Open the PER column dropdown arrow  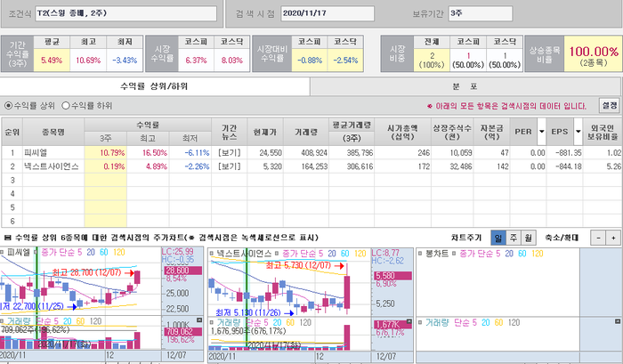[x=541, y=131]
